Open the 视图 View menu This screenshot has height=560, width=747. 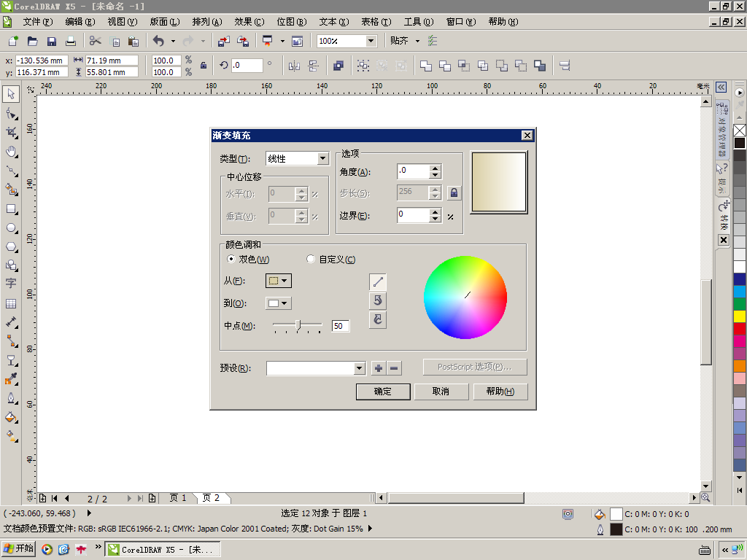pyautogui.click(x=123, y=22)
